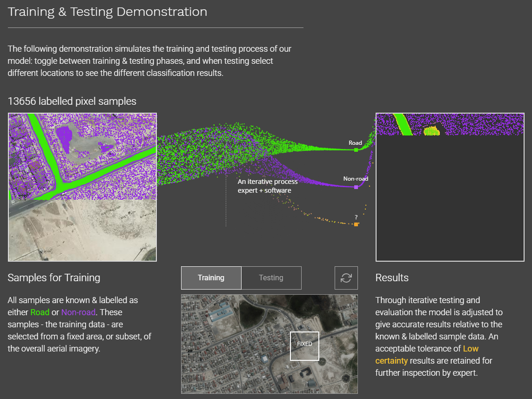Click the FIXED region selector on the map
Image resolution: width=532 pixels, height=399 pixels.
coord(304,345)
